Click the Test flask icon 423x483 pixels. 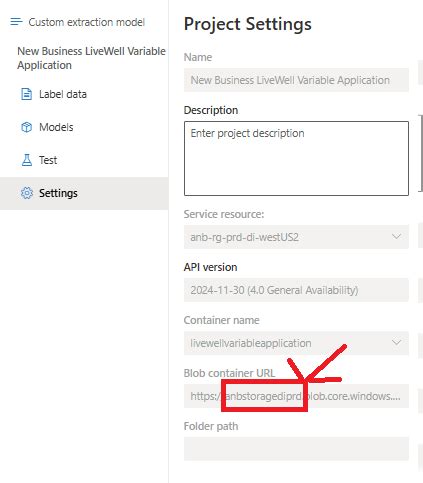[27, 160]
